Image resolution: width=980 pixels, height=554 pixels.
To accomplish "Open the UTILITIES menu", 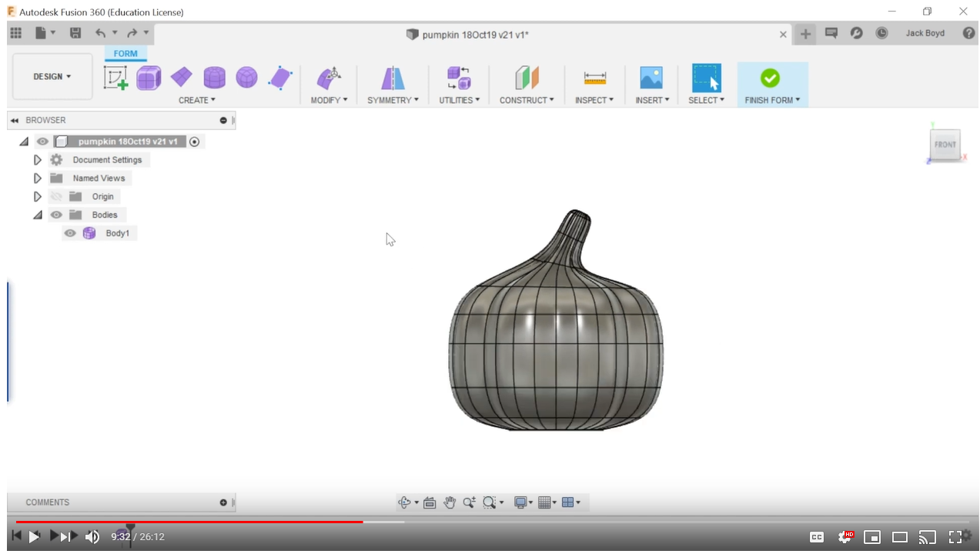I will [460, 100].
